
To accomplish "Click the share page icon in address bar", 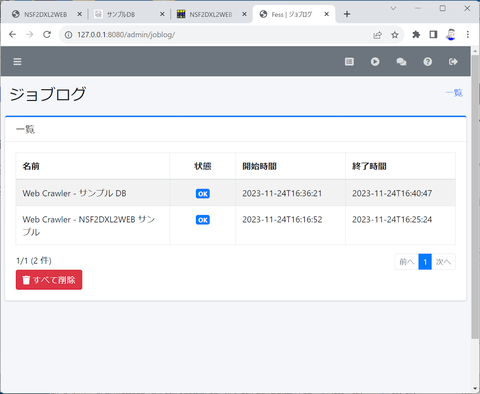I will tap(377, 35).
